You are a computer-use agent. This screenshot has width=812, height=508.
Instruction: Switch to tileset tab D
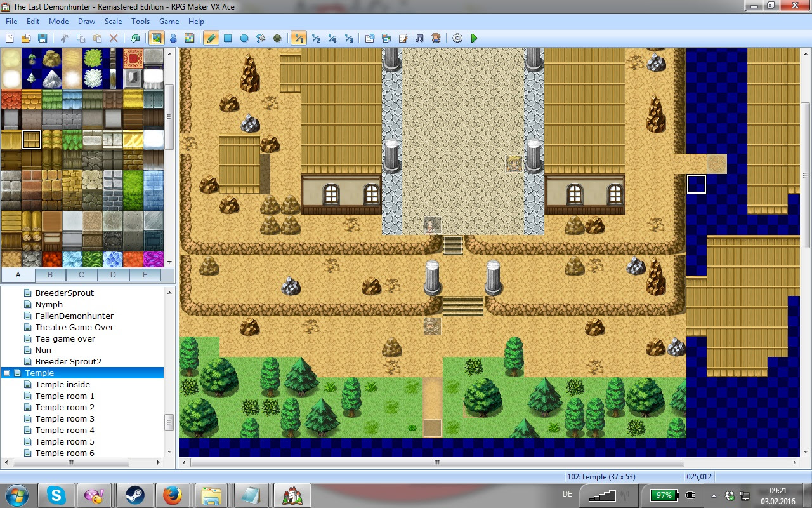[x=114, y=275]
